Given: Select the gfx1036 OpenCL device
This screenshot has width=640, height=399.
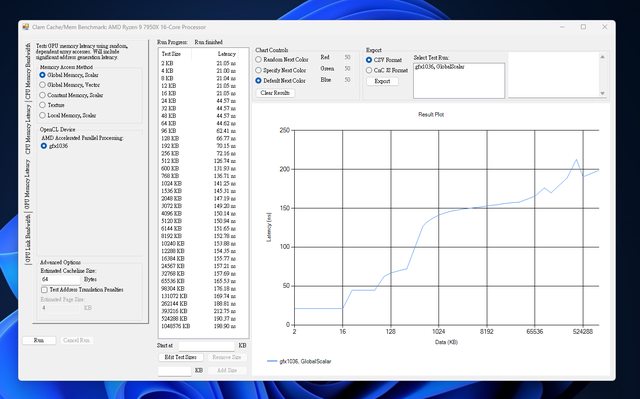Looking at the screenshot, I should click(x=54, y=146).
